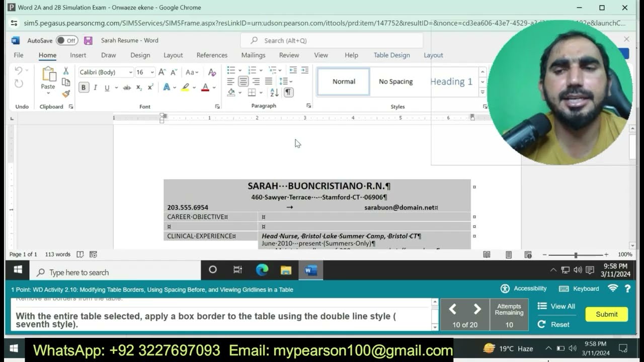The image size is (644, 362).
Task: Expand the Styles gallery More arrow
Action: tap(482, 93)
